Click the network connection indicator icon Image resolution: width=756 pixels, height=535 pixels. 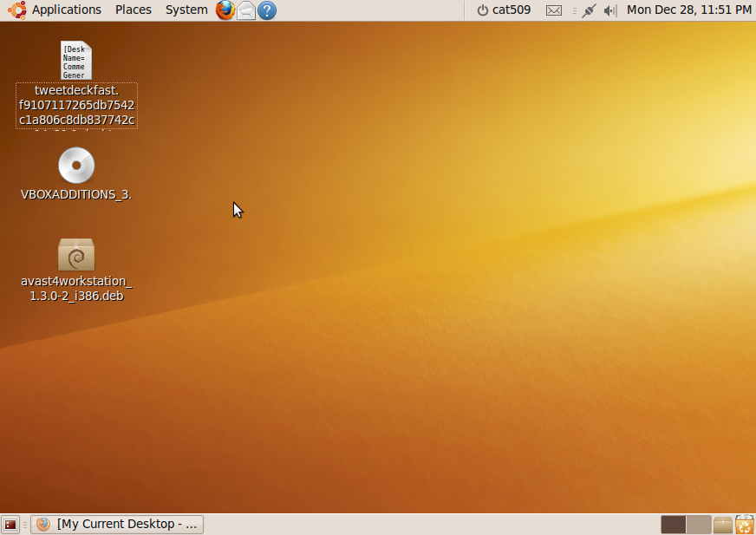click(590, 10)
